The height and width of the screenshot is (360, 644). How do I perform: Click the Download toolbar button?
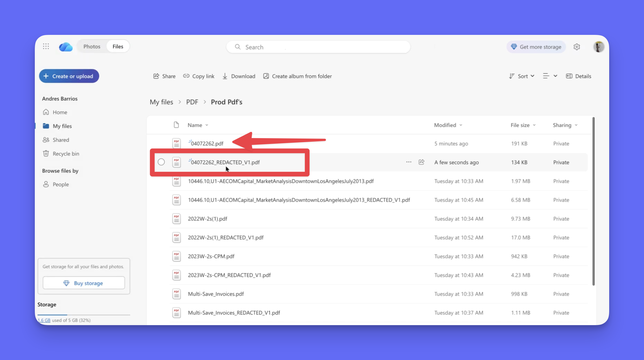point(239,76)
